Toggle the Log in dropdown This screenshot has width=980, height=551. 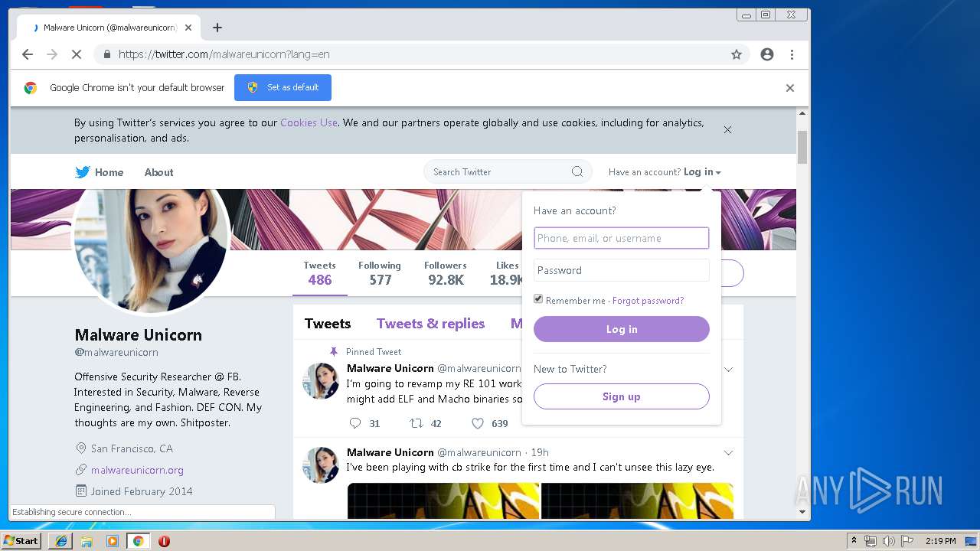coord(702,171)
